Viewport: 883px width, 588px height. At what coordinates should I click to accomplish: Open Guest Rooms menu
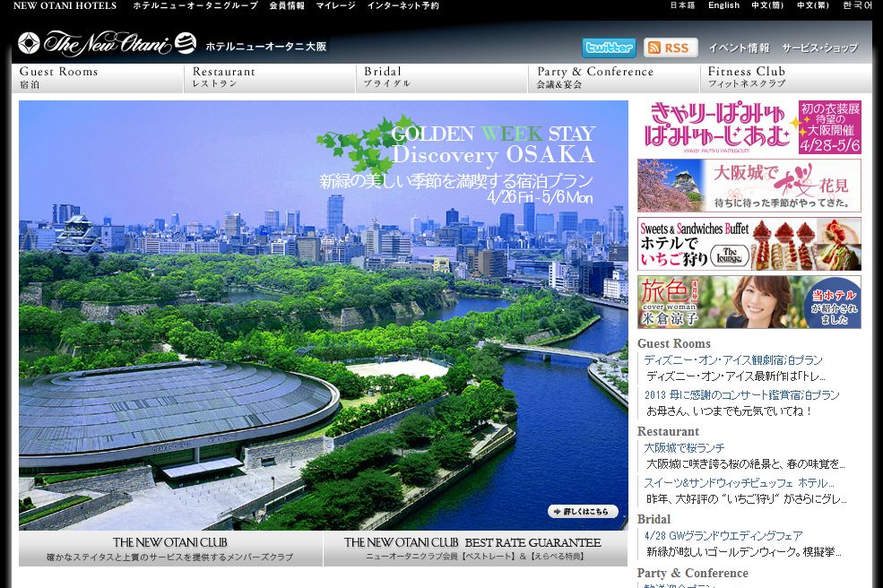(98, 78)
